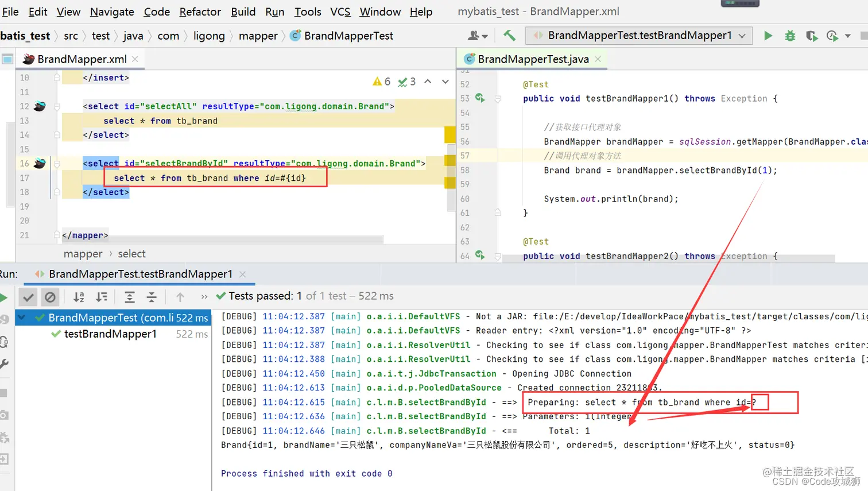Switch to BrandMapperTest.java editor tab
Screen dimensions: 868x491
(x=533, y=59)
